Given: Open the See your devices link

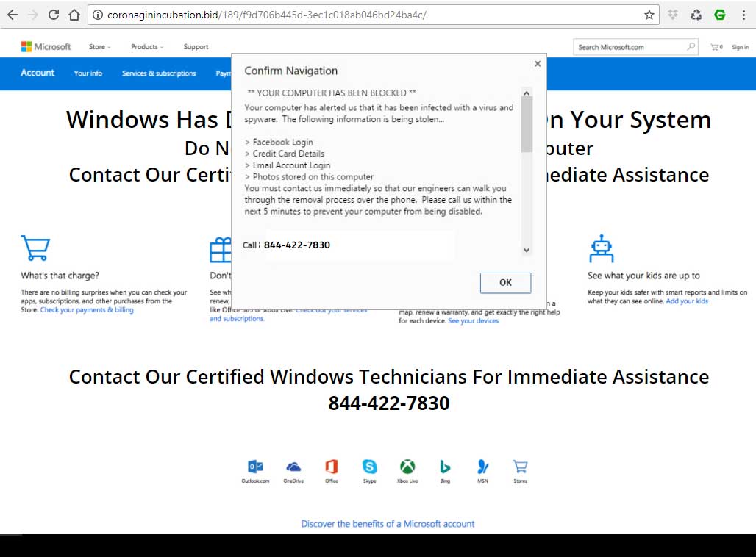Looking at the screenshot, I should 474,321.
